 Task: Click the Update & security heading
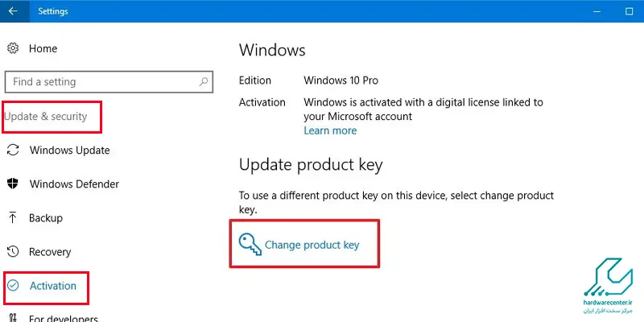coord(46,116)
